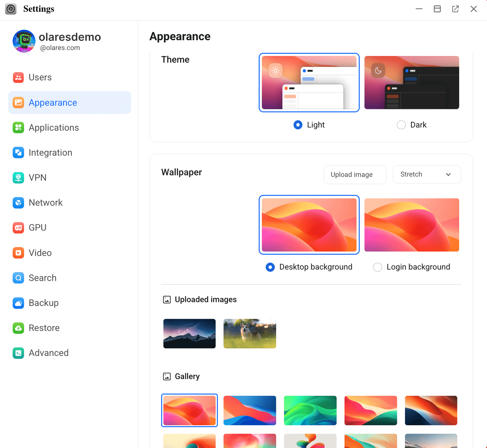
Task: Open the Search settings page
Action: tap(42, 278)
